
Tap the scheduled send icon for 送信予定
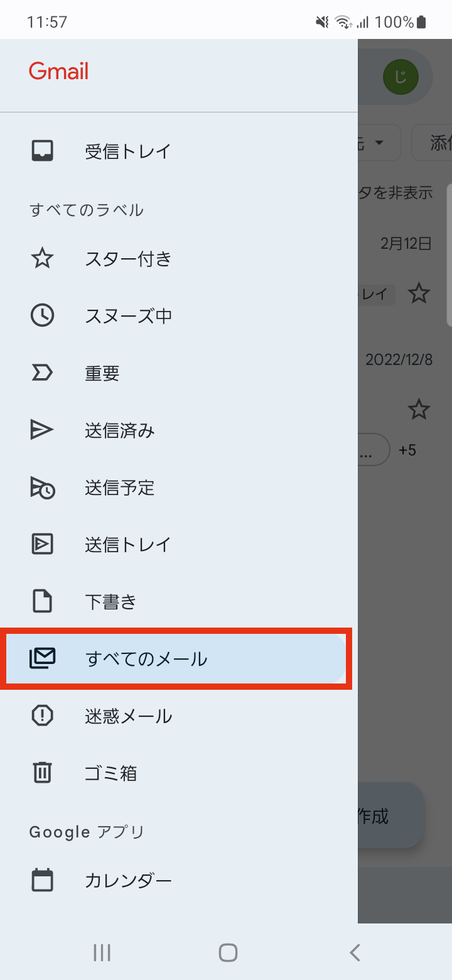click(42, 487)
